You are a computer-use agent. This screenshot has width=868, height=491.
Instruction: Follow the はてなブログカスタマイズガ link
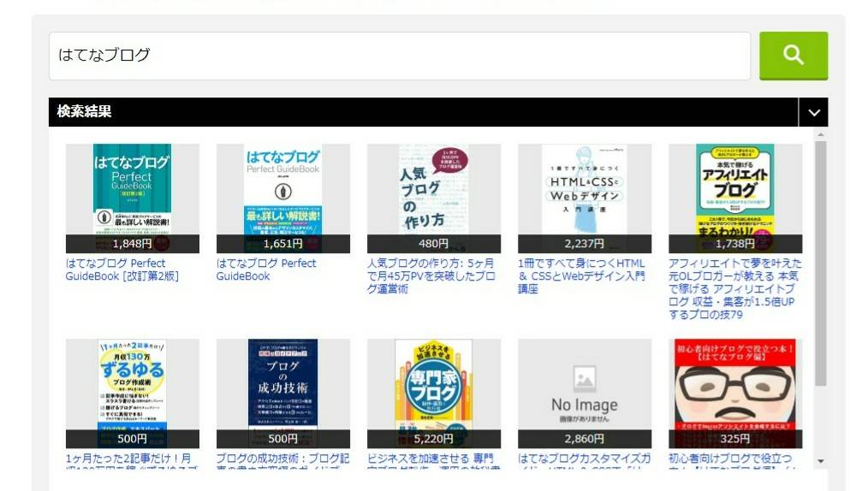point(584,461)
